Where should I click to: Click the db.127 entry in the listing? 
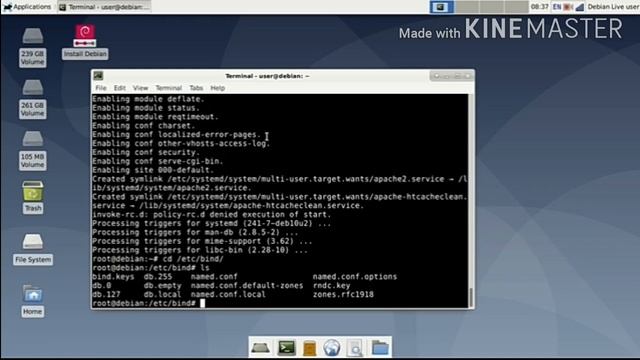[106, 294]
